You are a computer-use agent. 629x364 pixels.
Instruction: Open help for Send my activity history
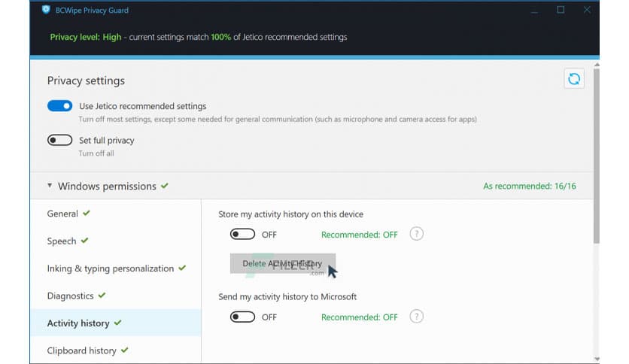click(416, 317)
